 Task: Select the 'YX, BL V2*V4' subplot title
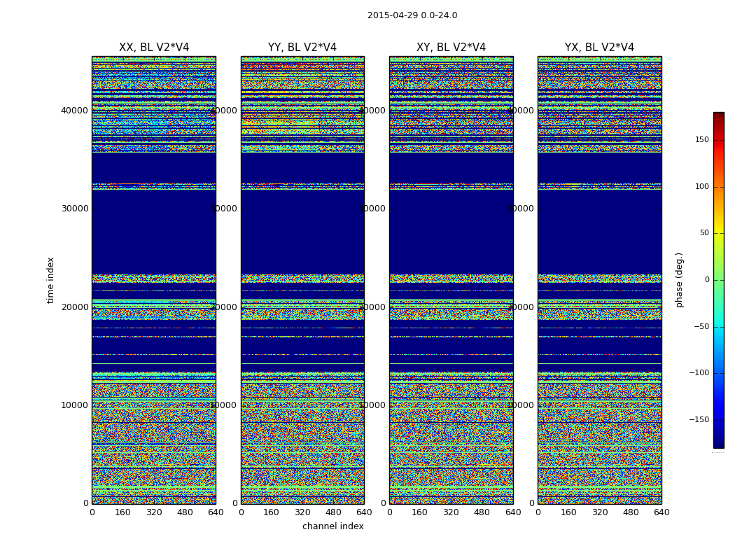(x=599, y=48)
